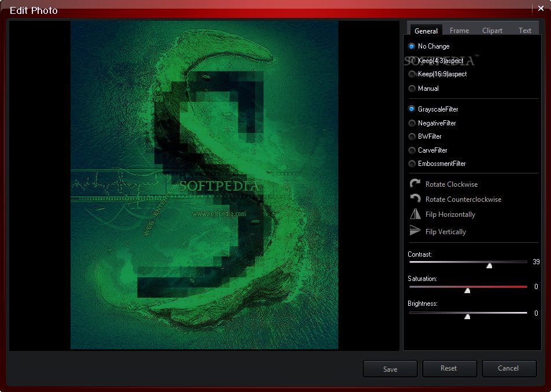Choose Keep(4:3)aspect radio option
Screen dimensions: 551x392
coord(436,61)
